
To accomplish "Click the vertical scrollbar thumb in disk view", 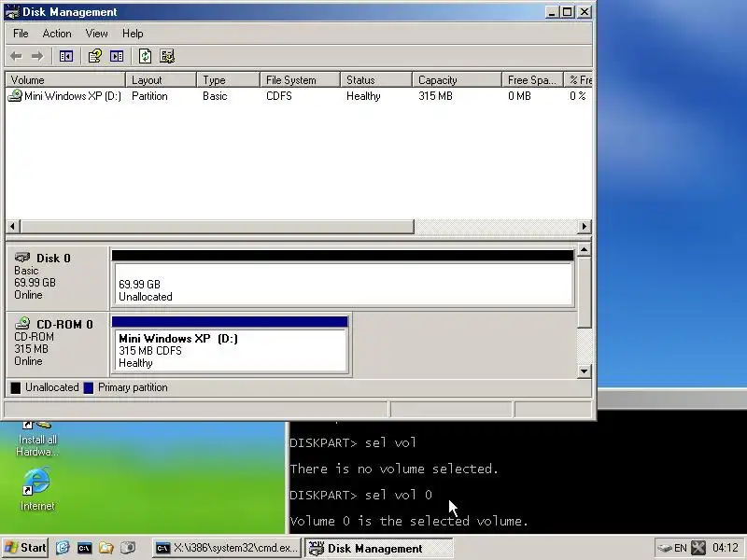I will pos(585,293).
